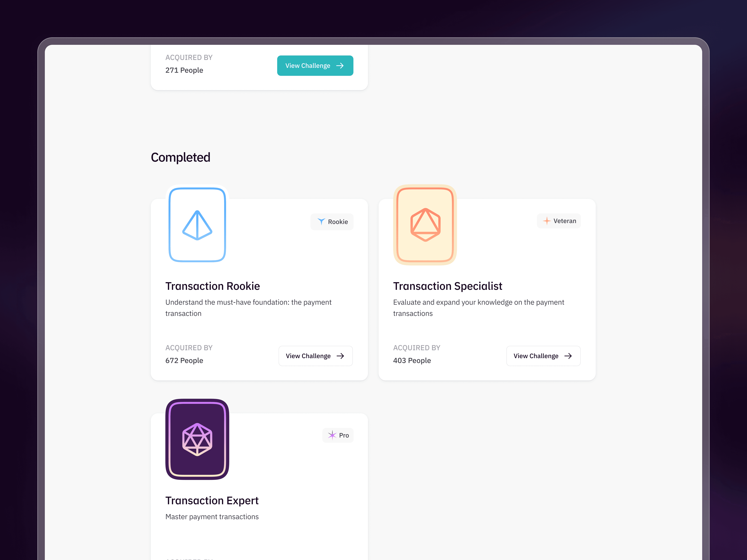
Task: Click the Rookie level star icon
Action: click(321, 222)
